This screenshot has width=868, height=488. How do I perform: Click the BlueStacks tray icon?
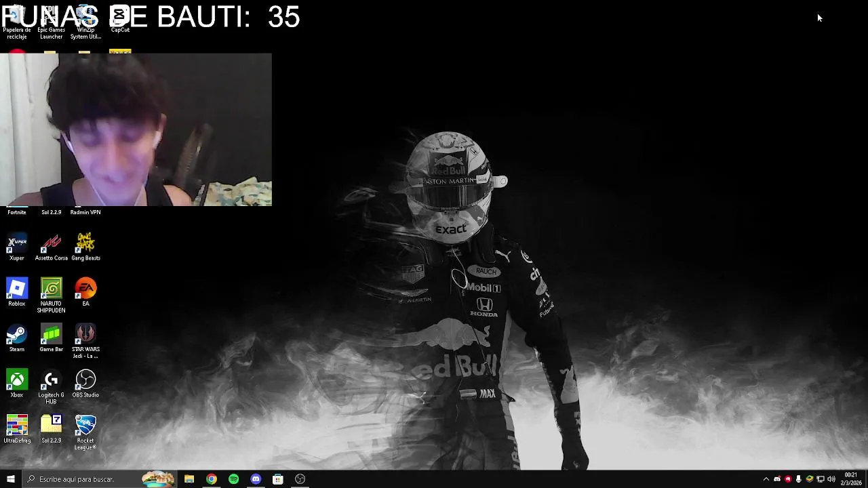coord(810,479)
